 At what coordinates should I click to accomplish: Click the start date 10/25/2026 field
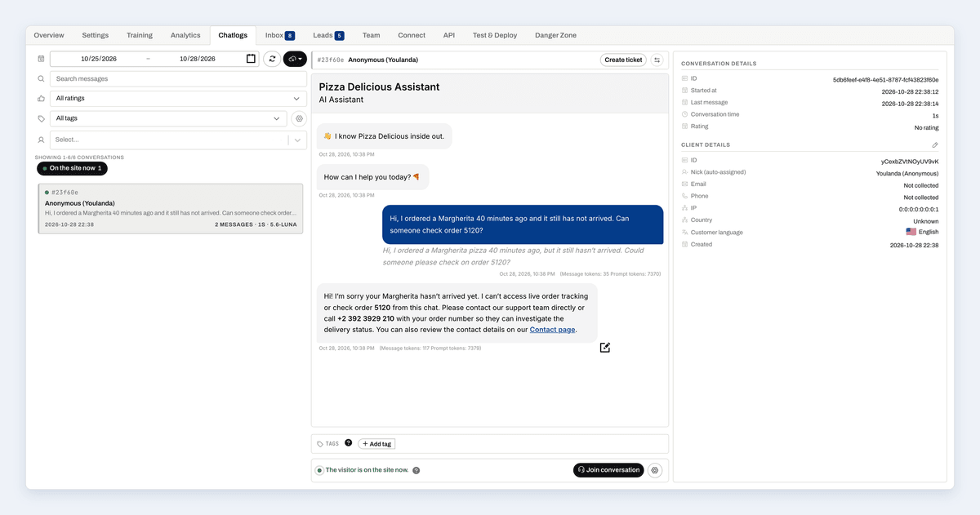tap(99, 59)
